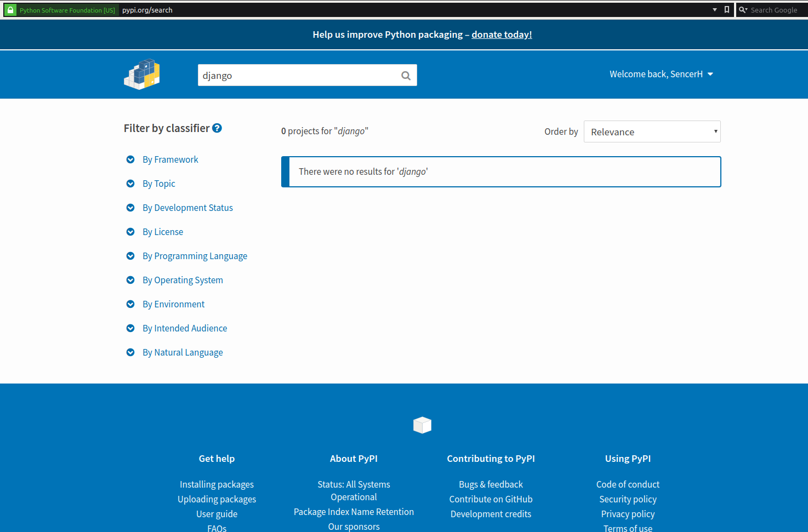This screenshot has height=532, width=808.
Task: Expand the By Topic chevron icon
Action: click(130, 184)
